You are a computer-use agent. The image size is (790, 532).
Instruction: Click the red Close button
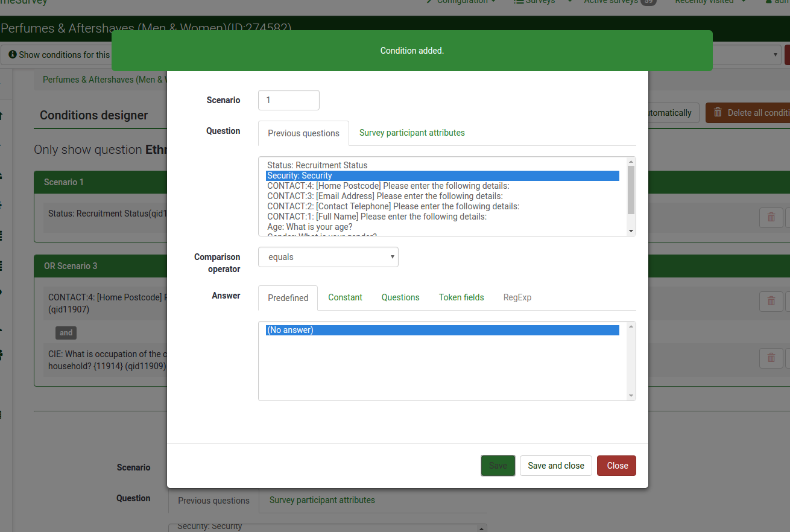coord(616,466)
